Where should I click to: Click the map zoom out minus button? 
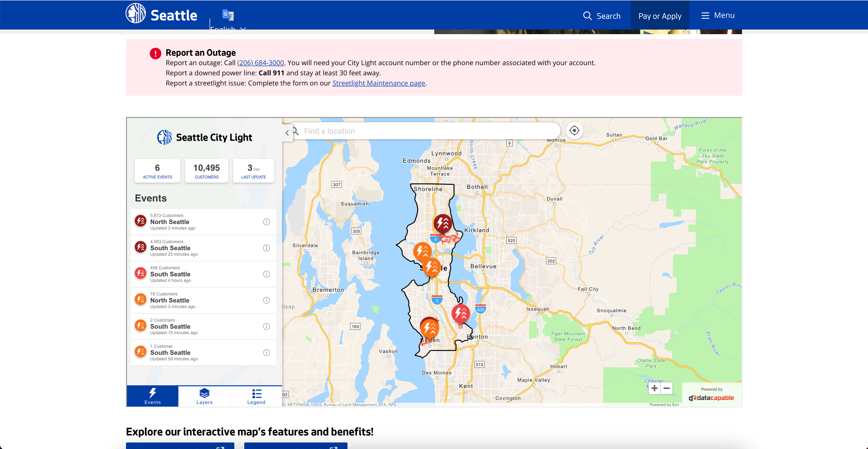666,388
